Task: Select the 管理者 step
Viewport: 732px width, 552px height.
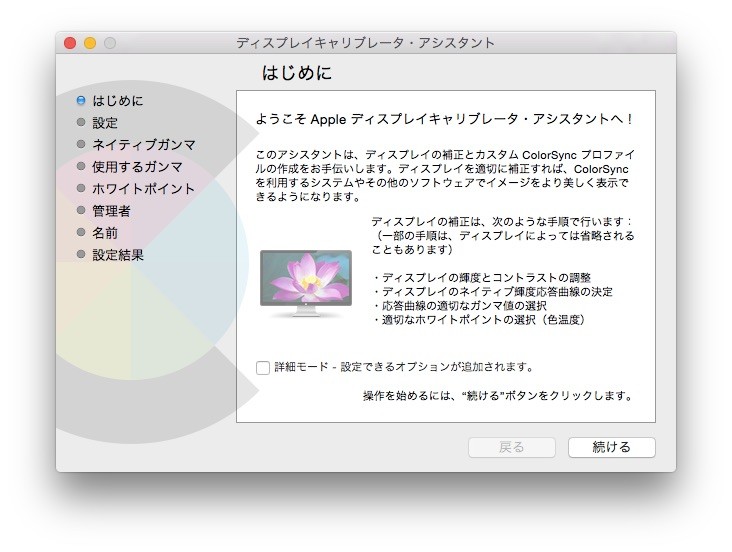Action: point(112,211)
